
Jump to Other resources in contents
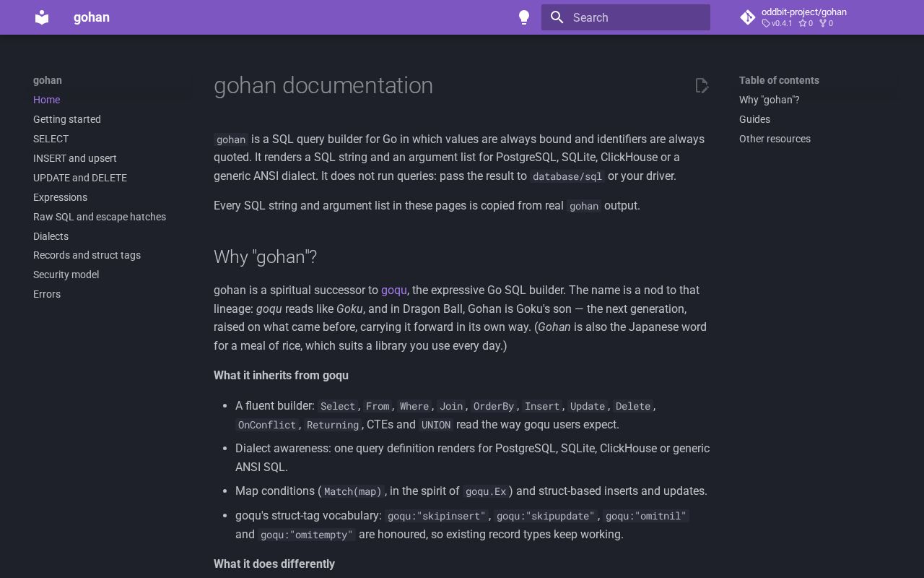tap(775, 139)
